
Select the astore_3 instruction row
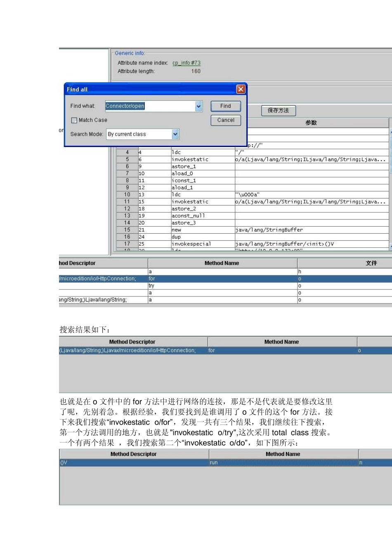tap(253, 223)
